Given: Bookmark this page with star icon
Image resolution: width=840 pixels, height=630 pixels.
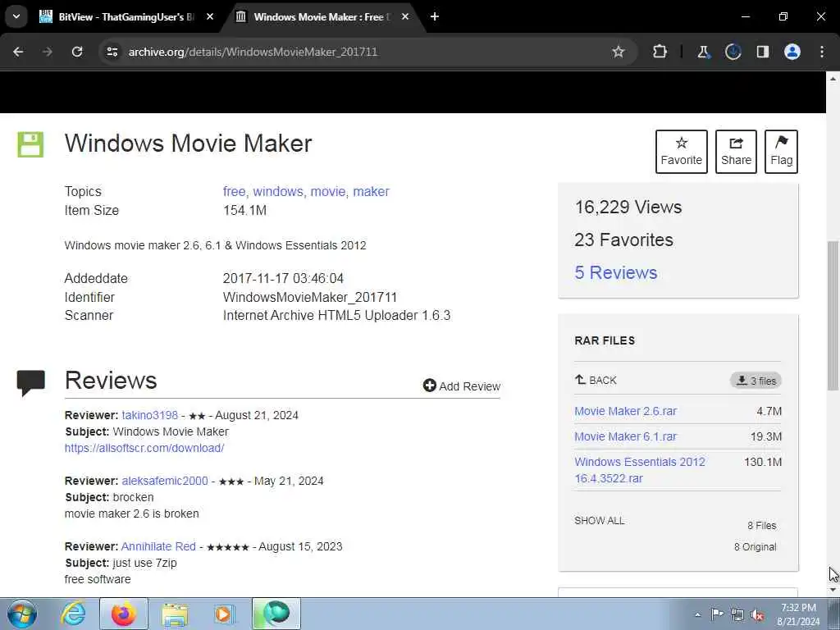Looking at the screenshot, I should [619, 52].
